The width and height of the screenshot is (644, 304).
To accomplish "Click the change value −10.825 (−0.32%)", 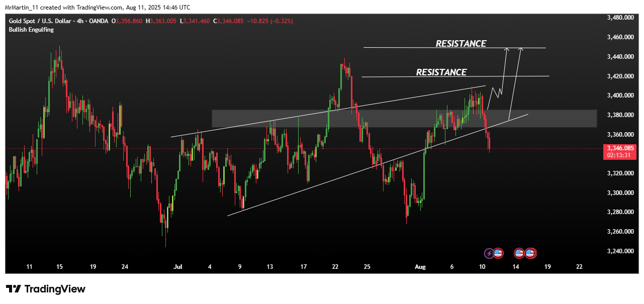I will coord(269,21).
